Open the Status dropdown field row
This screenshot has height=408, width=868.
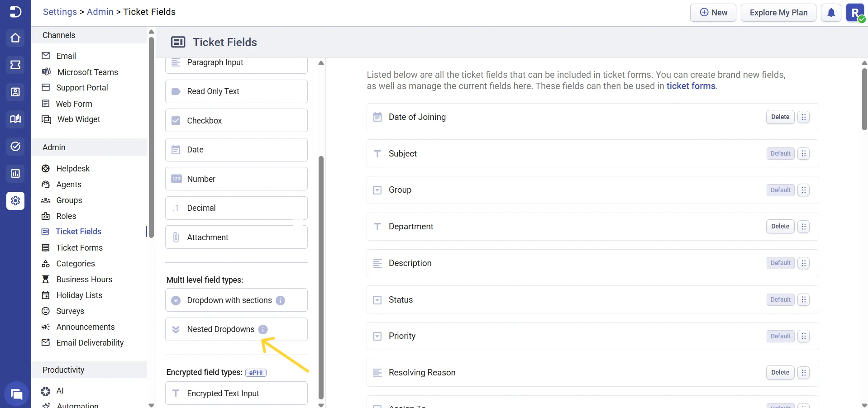click(x=592, y=299)
